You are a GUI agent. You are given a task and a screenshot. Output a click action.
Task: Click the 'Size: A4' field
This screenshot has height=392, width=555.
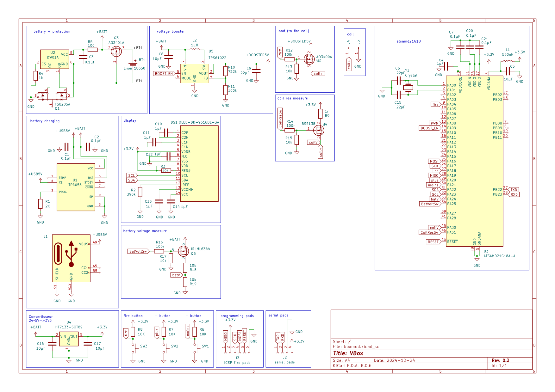click(x=341, y=360)
